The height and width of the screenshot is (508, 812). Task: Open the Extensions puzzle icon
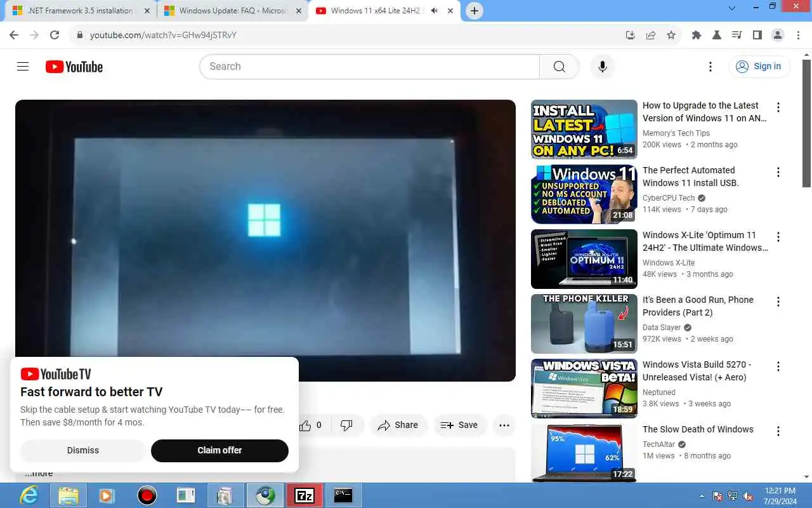696,35
